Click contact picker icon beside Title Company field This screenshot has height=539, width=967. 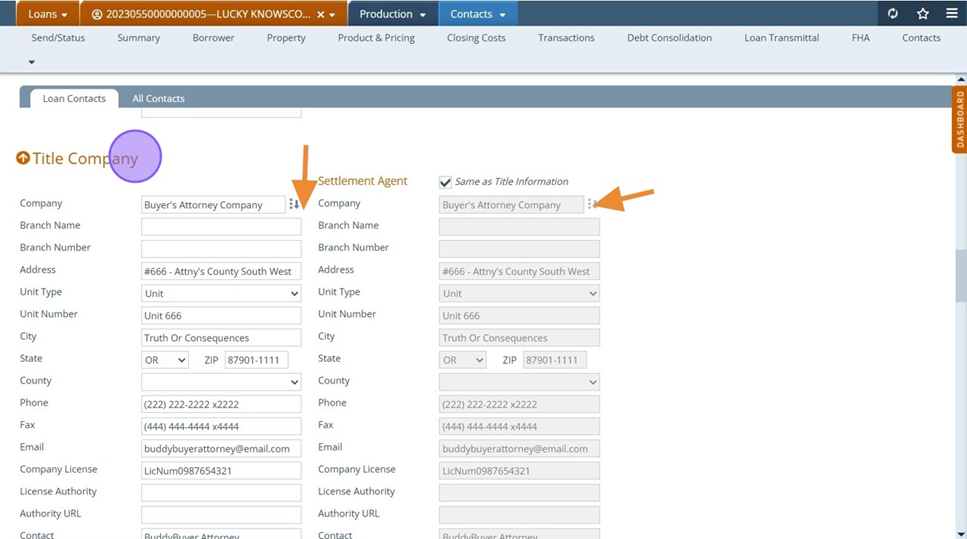(294, 204)
